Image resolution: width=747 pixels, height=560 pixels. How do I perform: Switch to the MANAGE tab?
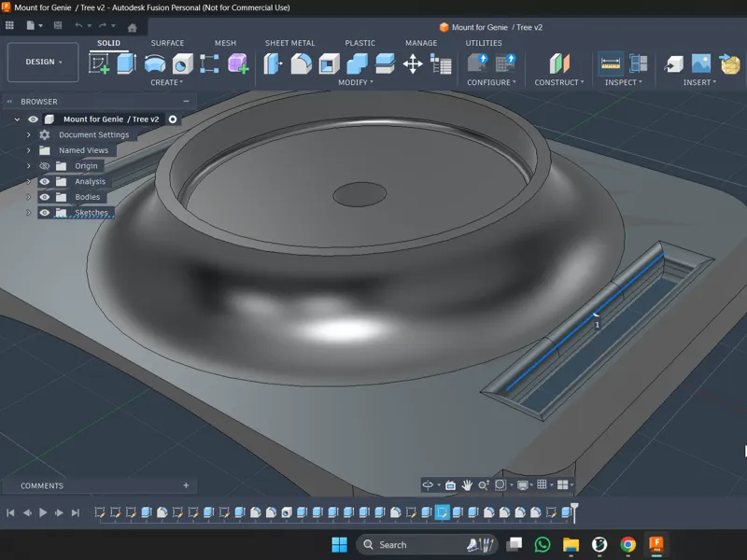pyautogui.click(x=421, y=43)
